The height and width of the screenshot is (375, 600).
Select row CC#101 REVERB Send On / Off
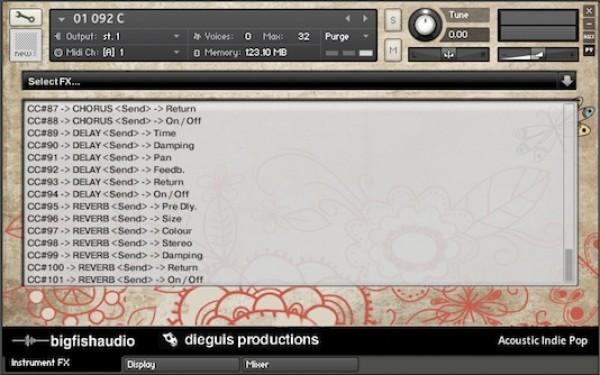pyautogui.click(x=115, y=280)
